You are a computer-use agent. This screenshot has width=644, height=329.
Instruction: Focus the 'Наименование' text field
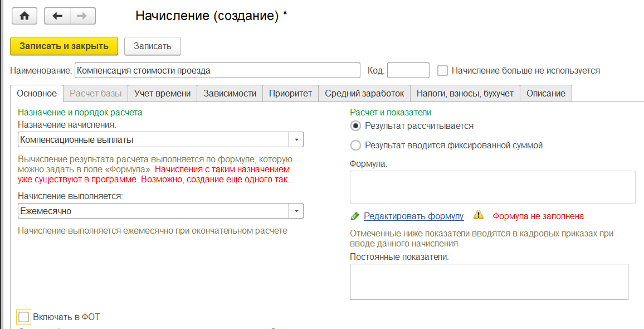tap(217, 71)
